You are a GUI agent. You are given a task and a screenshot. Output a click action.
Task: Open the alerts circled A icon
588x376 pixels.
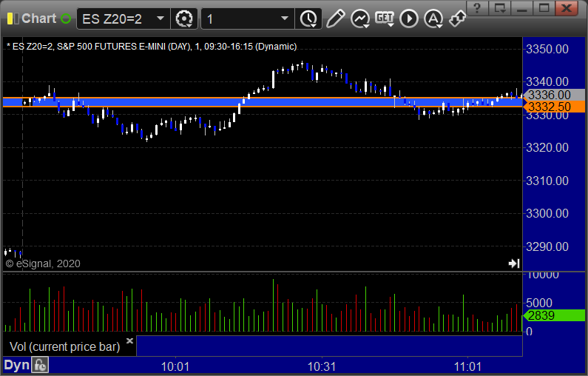click(433, 19)
